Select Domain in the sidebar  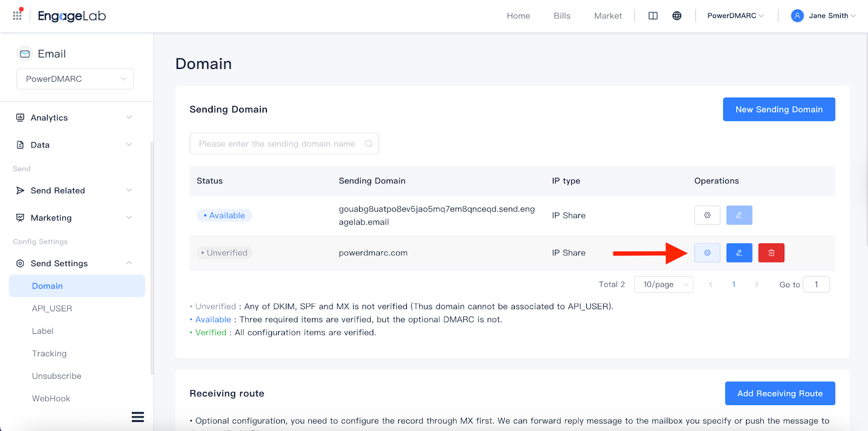(x=77, y=286)
